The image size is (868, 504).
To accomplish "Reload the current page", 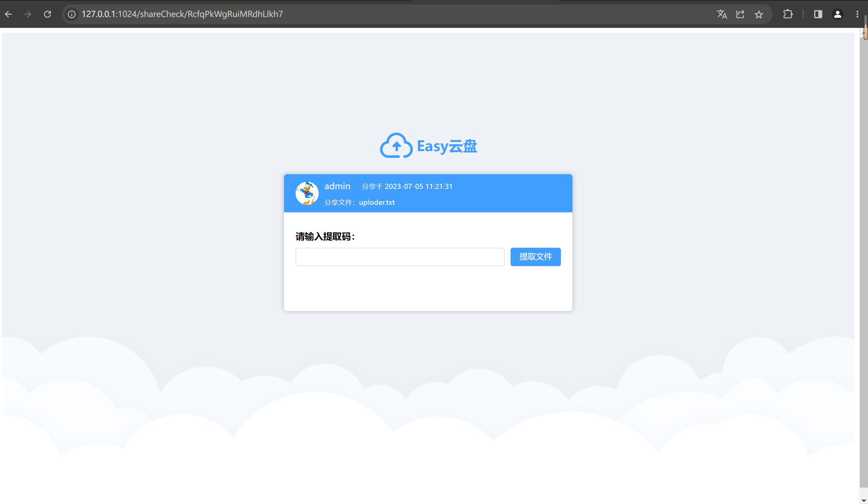I will [48, 14].
